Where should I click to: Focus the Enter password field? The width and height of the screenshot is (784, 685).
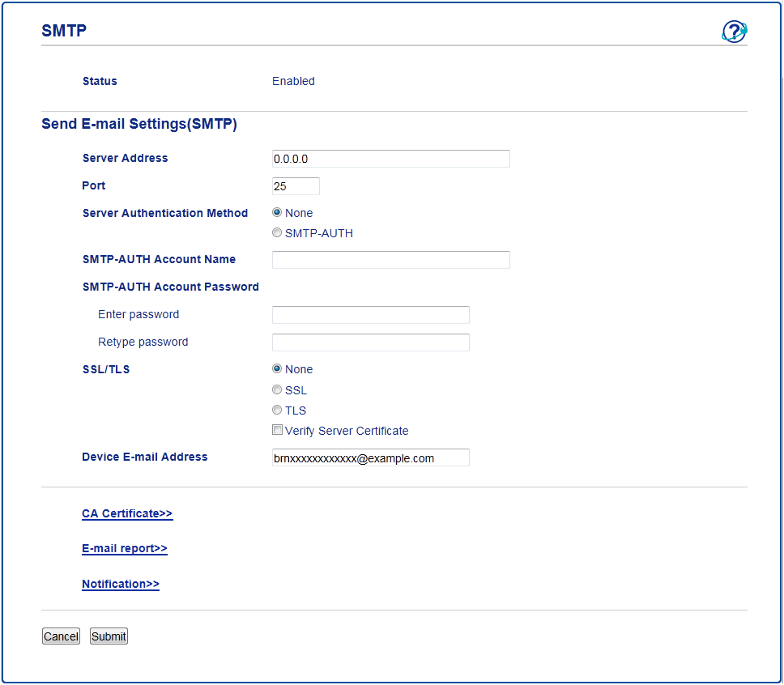pyautogui.click(x=370, y=315)
